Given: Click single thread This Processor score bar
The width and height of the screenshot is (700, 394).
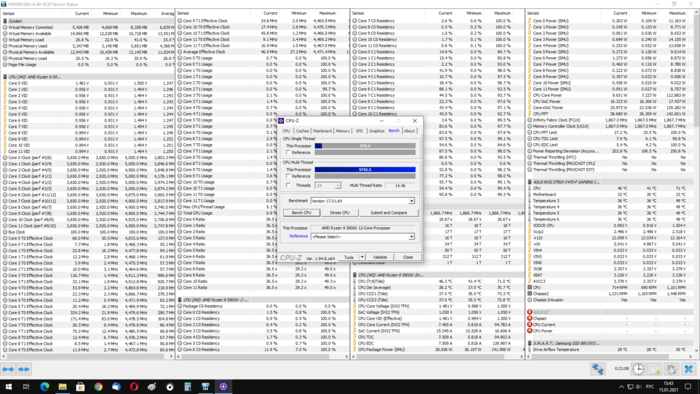Looking at the screenshot, I should (365, 145).
